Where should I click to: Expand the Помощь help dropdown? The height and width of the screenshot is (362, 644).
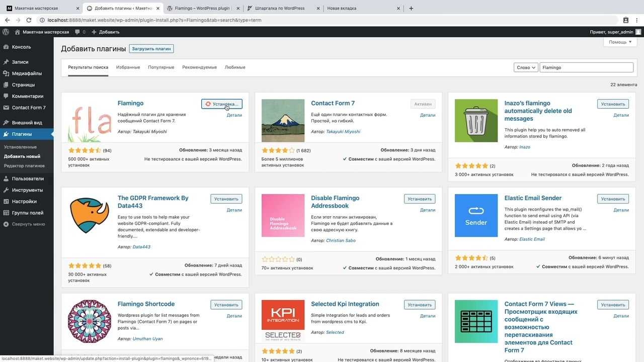point(620,42)
